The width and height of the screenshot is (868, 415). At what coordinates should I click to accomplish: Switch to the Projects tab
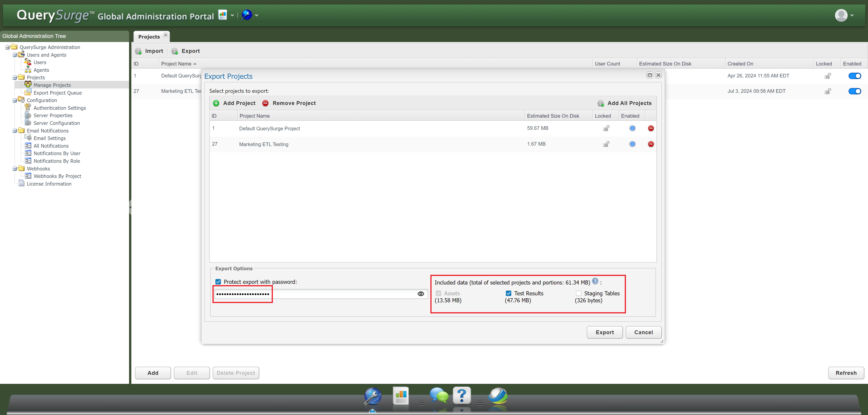pos(149,37)
